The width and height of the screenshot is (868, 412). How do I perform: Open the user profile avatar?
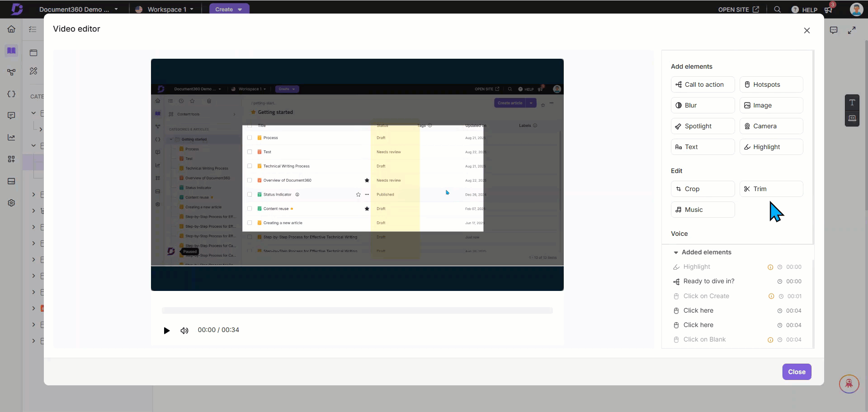pos(856,9)
